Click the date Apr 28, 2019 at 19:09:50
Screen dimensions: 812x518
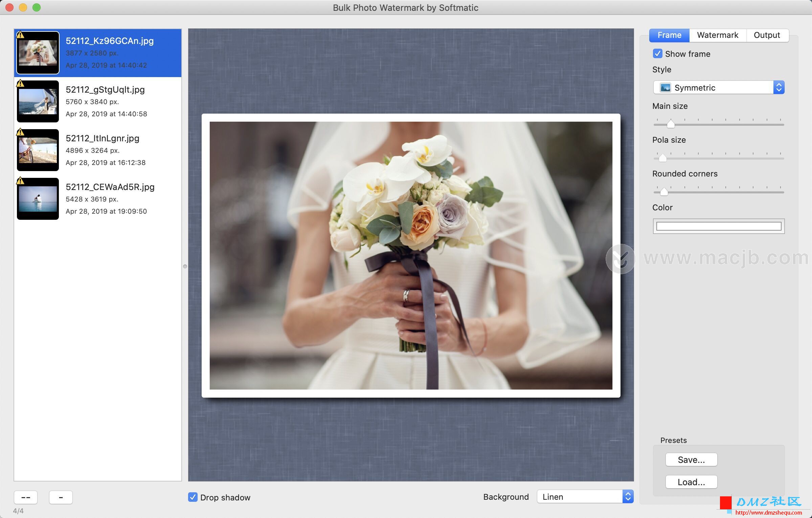point(106,211)
